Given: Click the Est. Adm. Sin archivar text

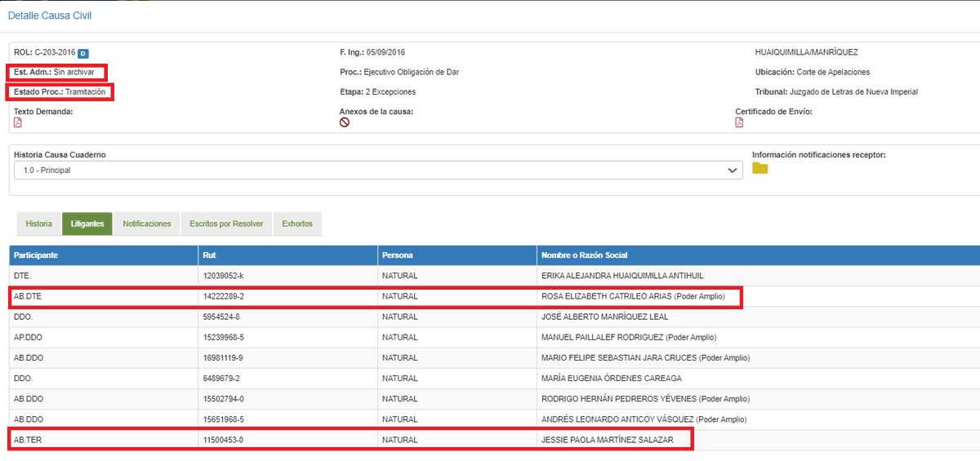Looking at the screenshot, I should coord(54,72).
